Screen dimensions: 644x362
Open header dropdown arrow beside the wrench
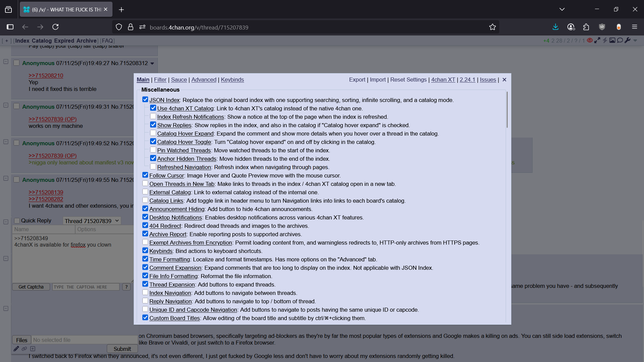click(635, 41)
